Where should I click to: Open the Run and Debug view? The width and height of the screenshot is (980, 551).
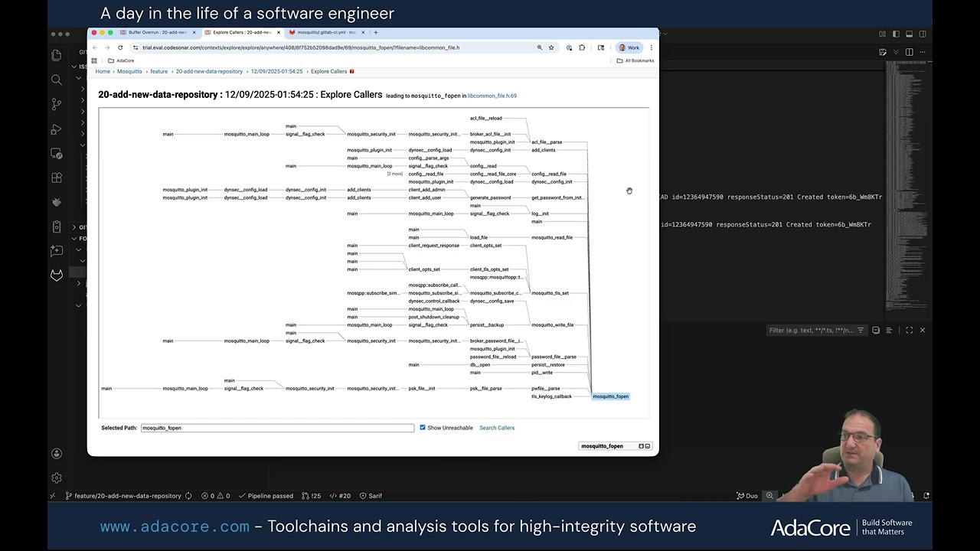coord(57,129)
